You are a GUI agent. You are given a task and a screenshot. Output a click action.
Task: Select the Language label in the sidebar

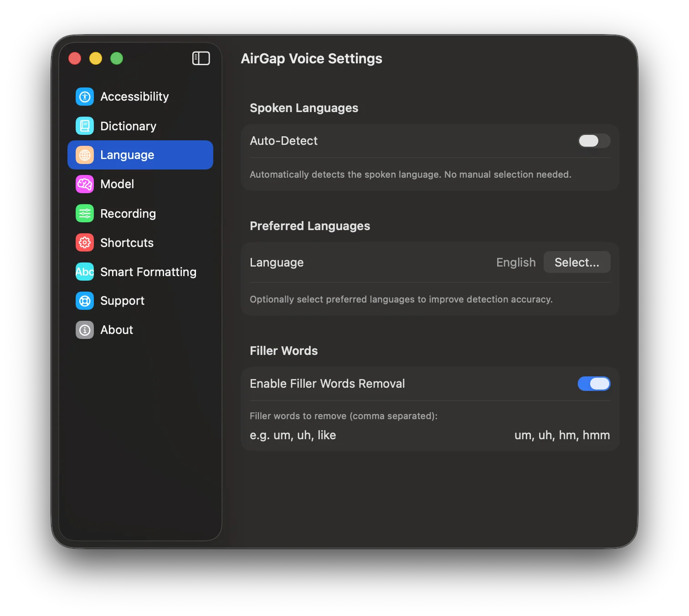(x=127, y=155)
